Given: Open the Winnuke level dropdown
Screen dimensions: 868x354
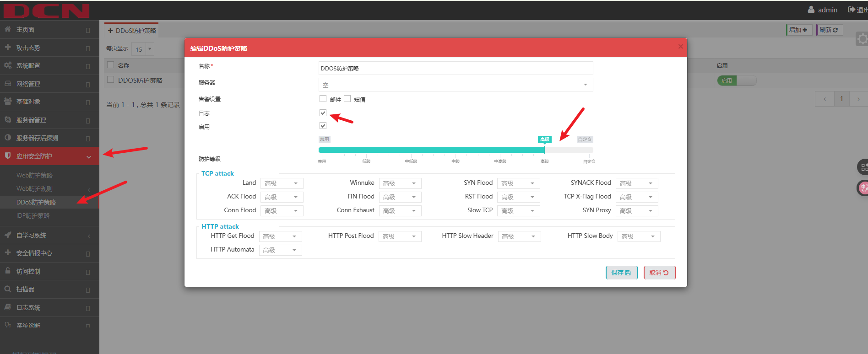Looking at the screenshot, I should pos(400,183).
